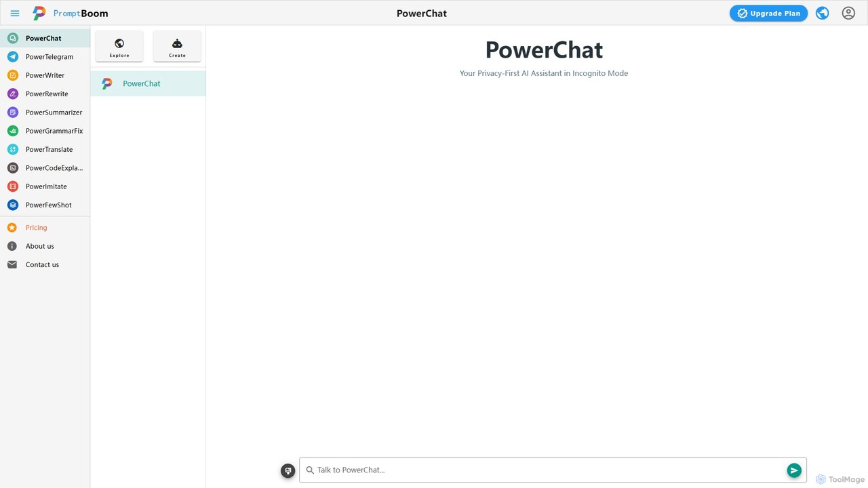868x488 pixels.
Task: Open the PowerSummarizer menu label
Action: [54, 113]
